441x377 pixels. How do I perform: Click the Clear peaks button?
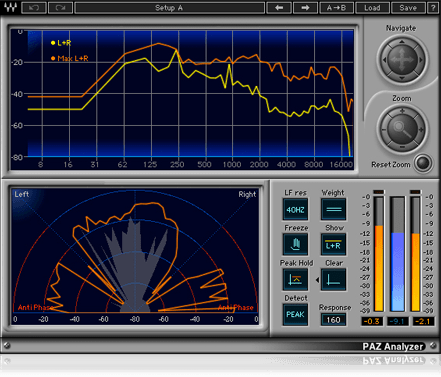pyautogui.click(x=334, y=279)
